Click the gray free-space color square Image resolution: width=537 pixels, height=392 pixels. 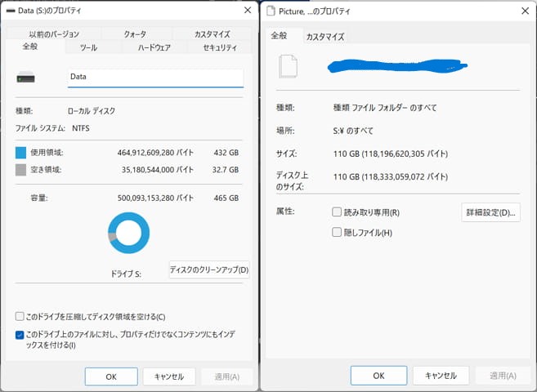pyautogui.click(x=21, y=170)
